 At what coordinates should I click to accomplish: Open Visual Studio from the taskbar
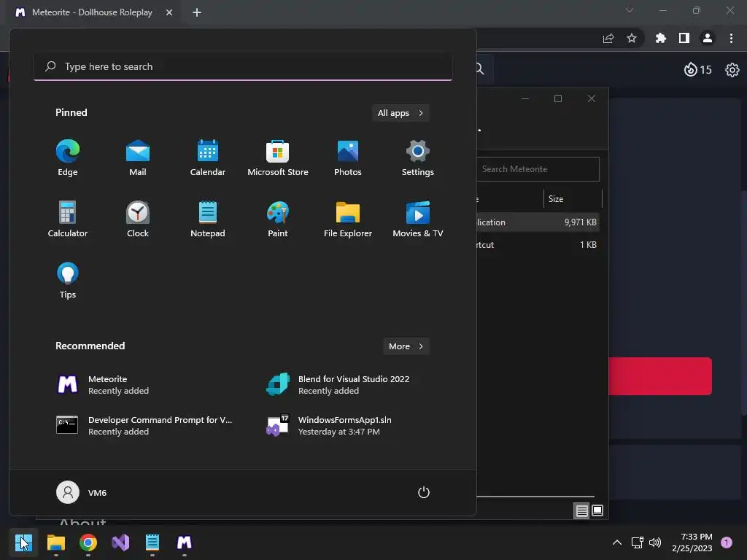[x=120, y=542]
